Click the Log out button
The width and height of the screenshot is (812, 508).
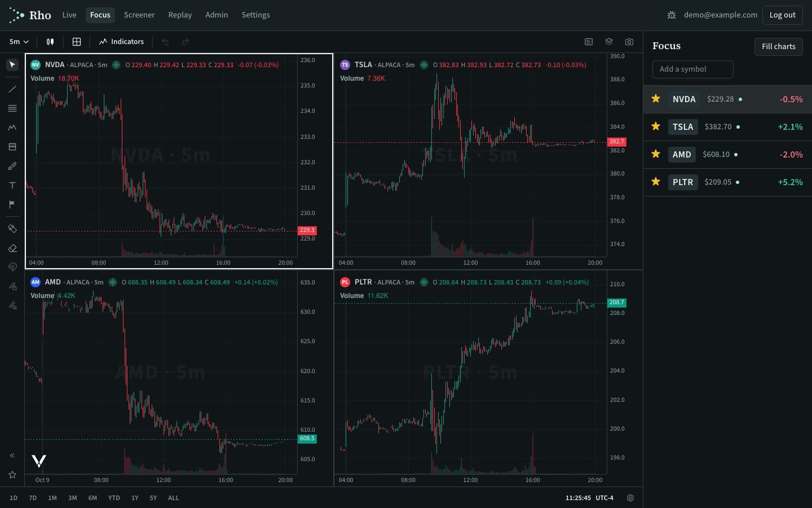[x=782, y=15]
